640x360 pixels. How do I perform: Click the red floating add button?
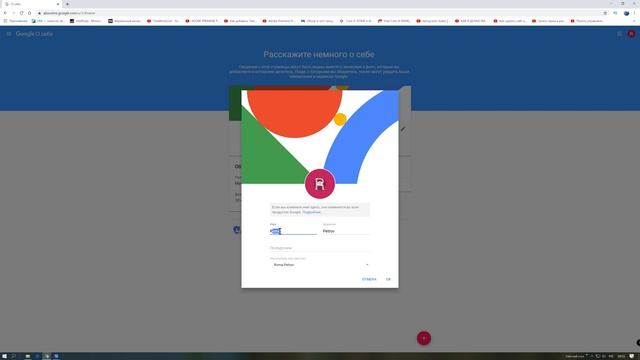coord(424,338)
